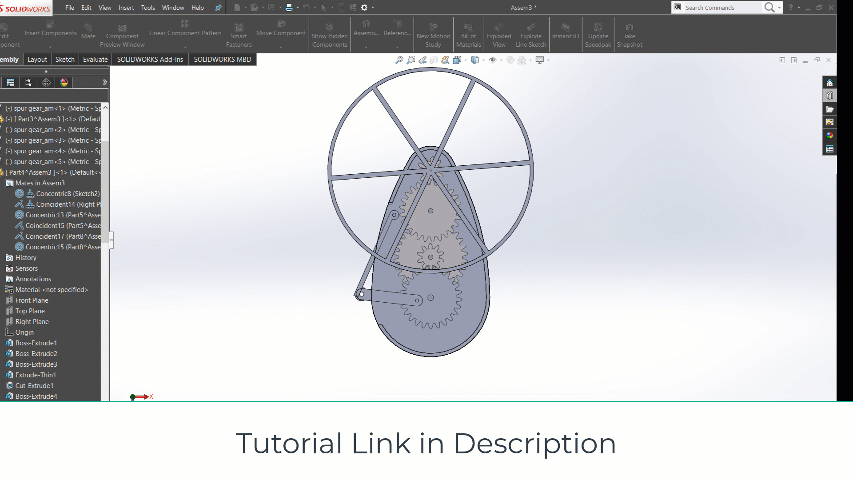Screen dimensions: 853x480
Task: Click the Zoom to Area view icon
Action: 411,60
